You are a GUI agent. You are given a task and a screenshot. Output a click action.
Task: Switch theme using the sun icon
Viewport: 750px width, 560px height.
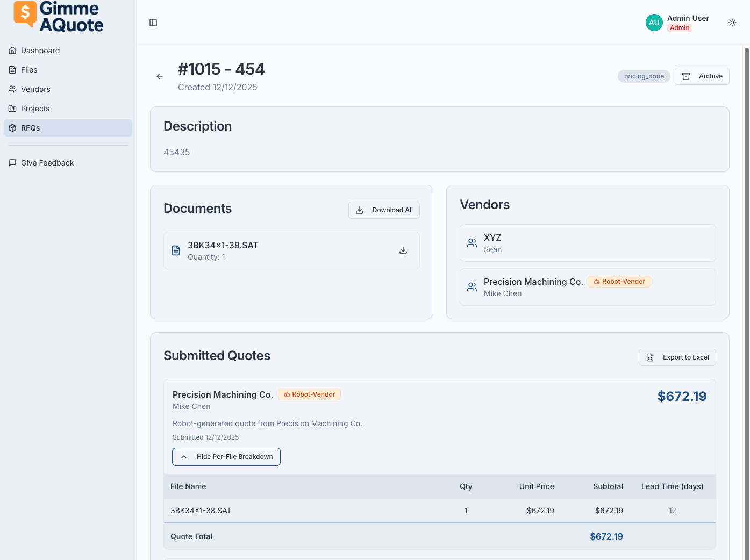(x=732, y=23)
